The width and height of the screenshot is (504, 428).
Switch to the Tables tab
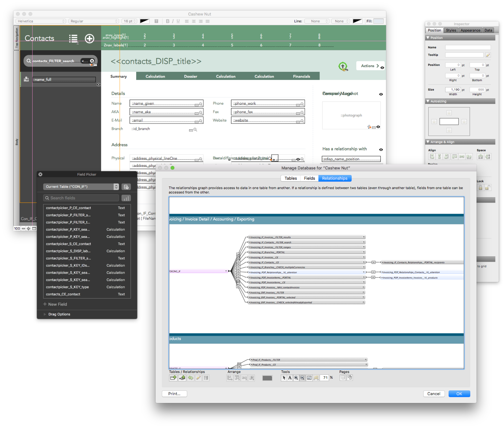tap(290, 178)
